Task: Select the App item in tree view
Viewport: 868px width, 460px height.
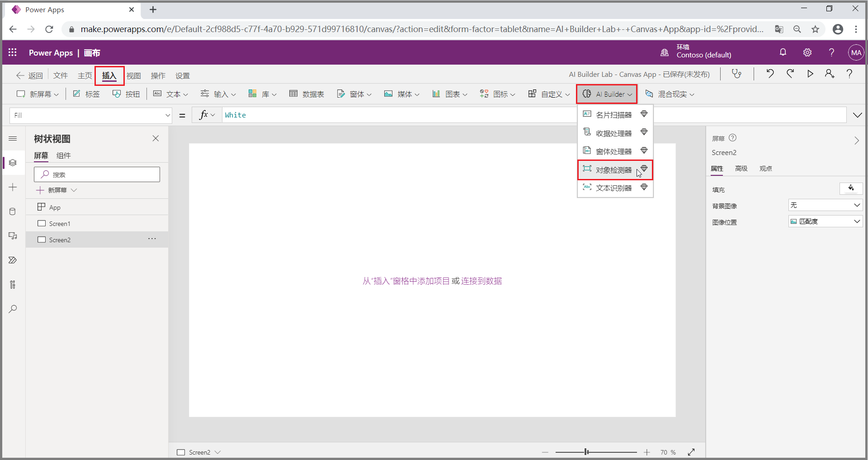Action: pos(97,207)
